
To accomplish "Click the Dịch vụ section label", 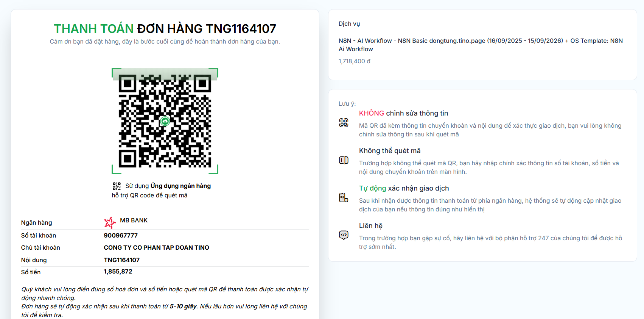I will (x=349, y=24).
